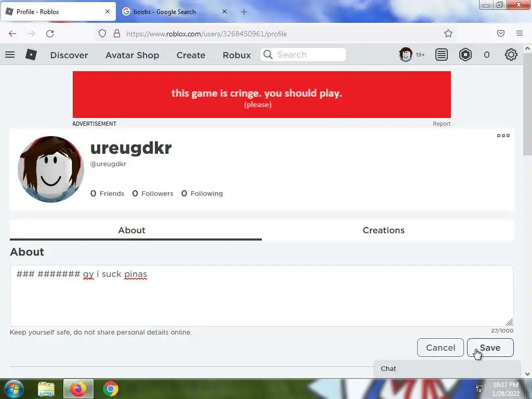Open File Explorer from taskbar
The image size is (532, 399).
(46, 389)
